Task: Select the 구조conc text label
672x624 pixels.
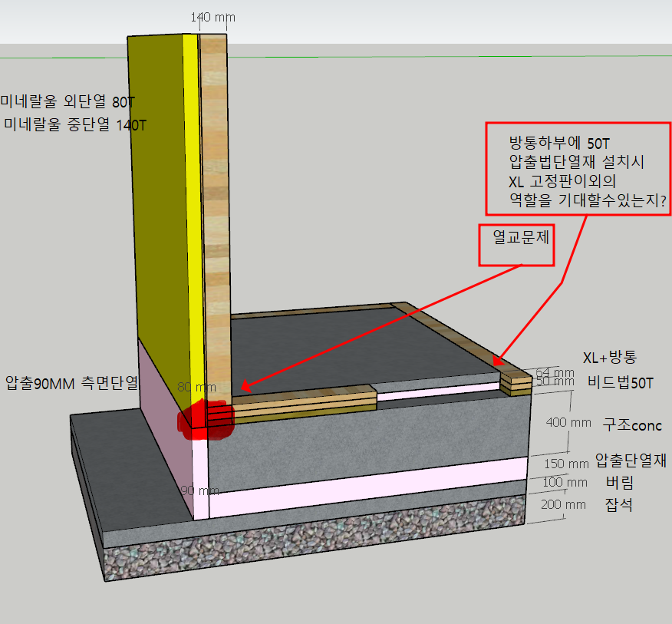Action: (x=631, y=425)
